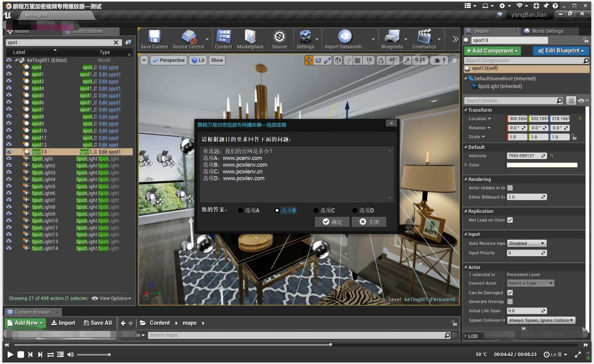Toggle rotation snap angle icon

(381, 60)
